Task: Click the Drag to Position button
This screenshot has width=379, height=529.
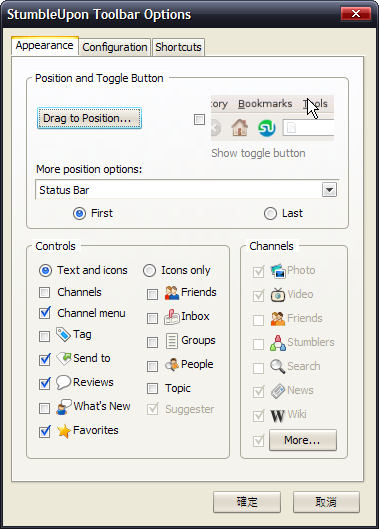Action: click(x=89, y=118)
